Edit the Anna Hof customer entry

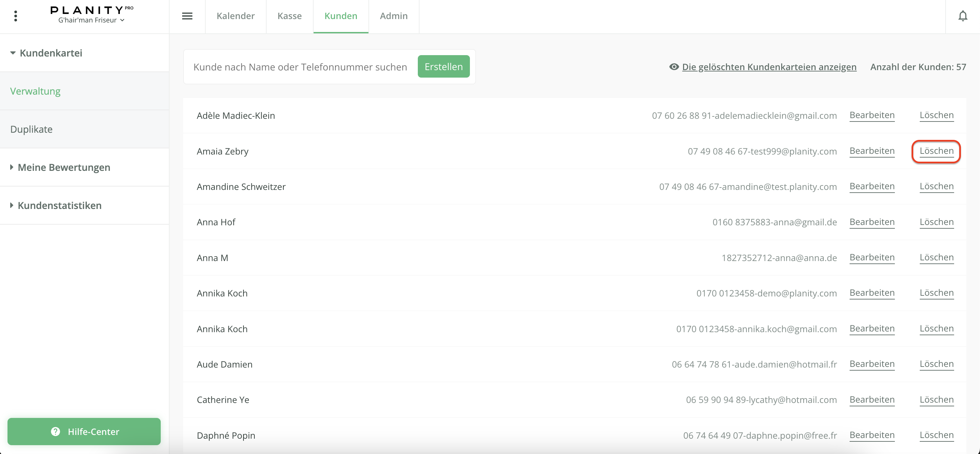coord(872,222)
